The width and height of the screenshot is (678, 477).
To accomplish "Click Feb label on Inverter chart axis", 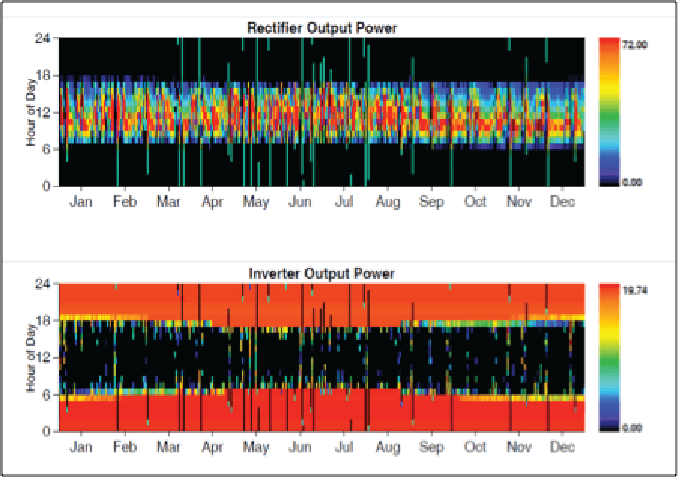I will pos(125,445).
